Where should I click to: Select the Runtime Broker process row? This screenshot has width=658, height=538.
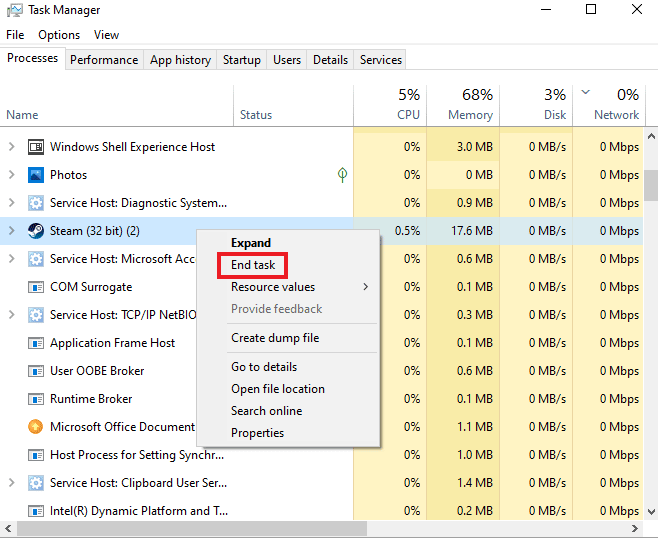pos(91,399)
